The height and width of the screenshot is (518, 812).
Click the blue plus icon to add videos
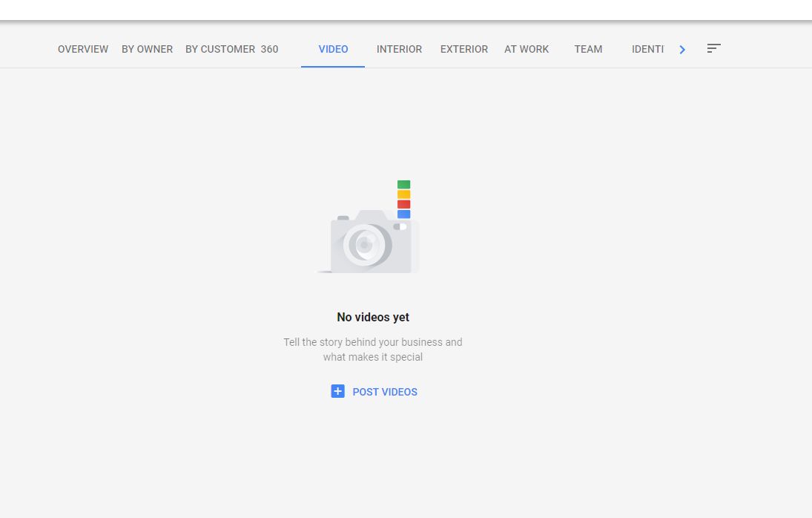coord(338,391)
